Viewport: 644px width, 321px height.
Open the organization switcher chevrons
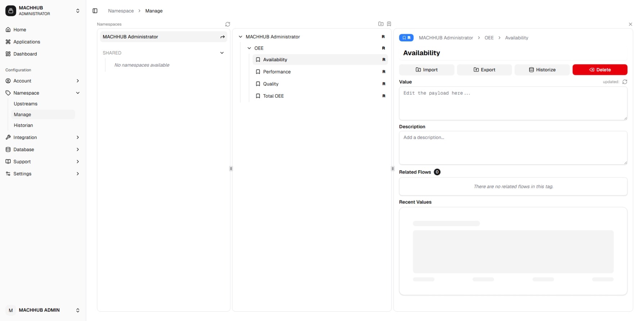78,11
